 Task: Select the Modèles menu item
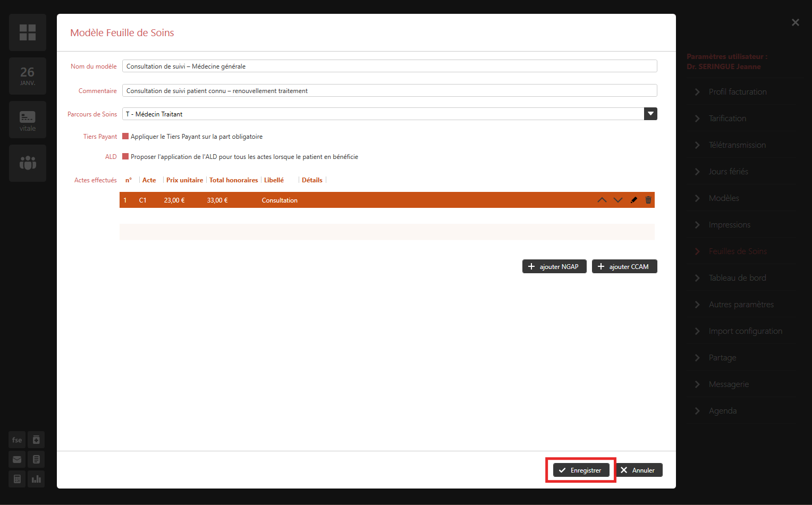point(724,198)
